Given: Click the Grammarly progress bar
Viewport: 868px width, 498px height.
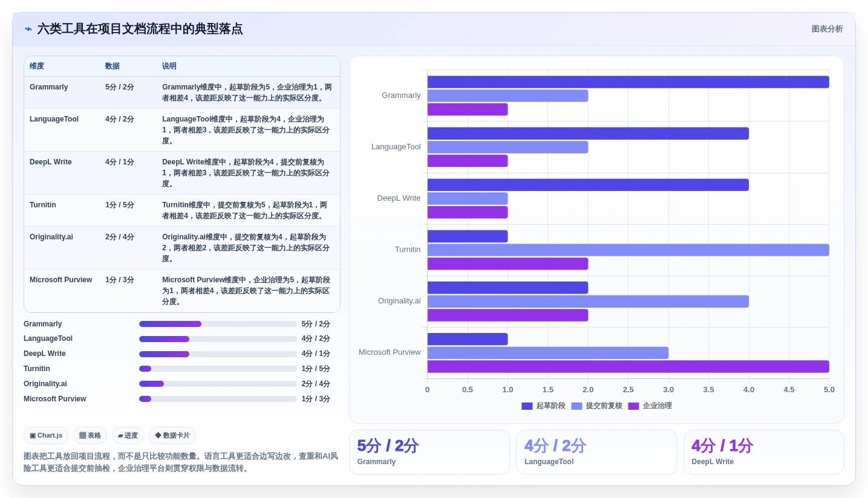Looking at the screenshot, I should point(218,324).
